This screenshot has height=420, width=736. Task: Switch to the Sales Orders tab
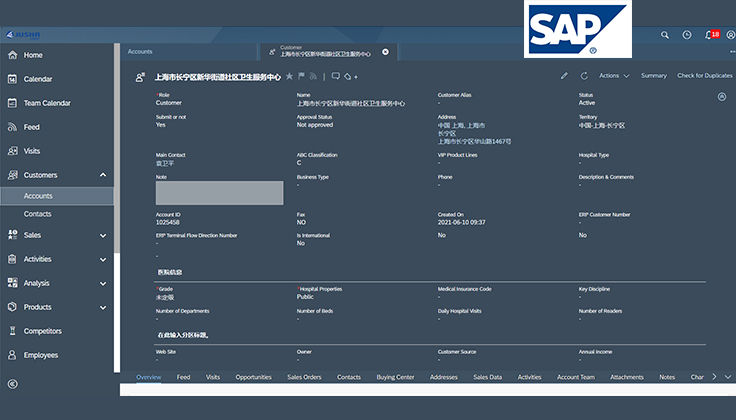(304, 377)
